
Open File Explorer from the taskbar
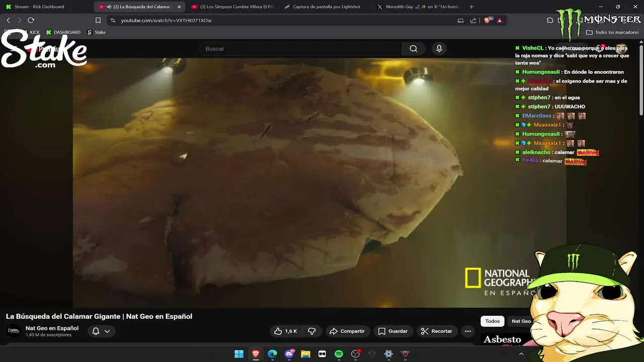coord(305,354)
